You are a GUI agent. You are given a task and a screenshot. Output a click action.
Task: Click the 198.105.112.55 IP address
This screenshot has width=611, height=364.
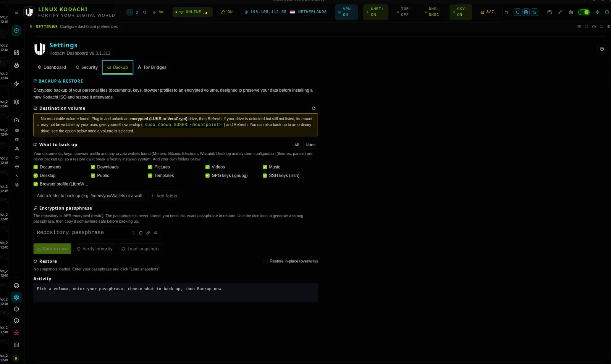[268, 12]
